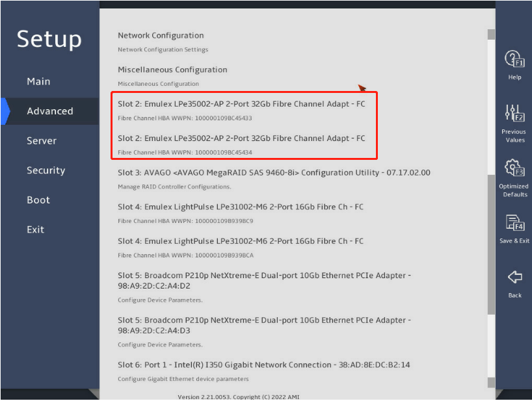Select the Advanced setup tab
Viewport: 532px width, 401px height.
click(x=50, y=111)
